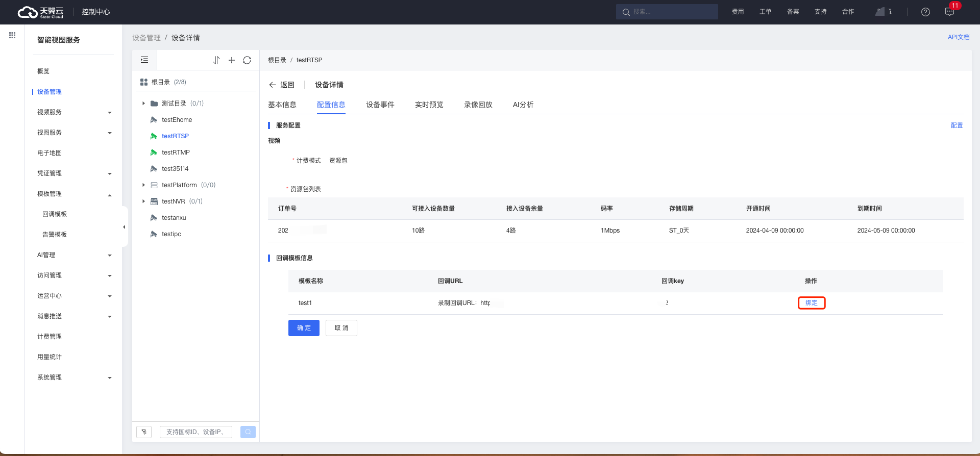Click the testRTMP green camera icon
Viewport: 980px width, 456px height.
click(x=154, y=153)
